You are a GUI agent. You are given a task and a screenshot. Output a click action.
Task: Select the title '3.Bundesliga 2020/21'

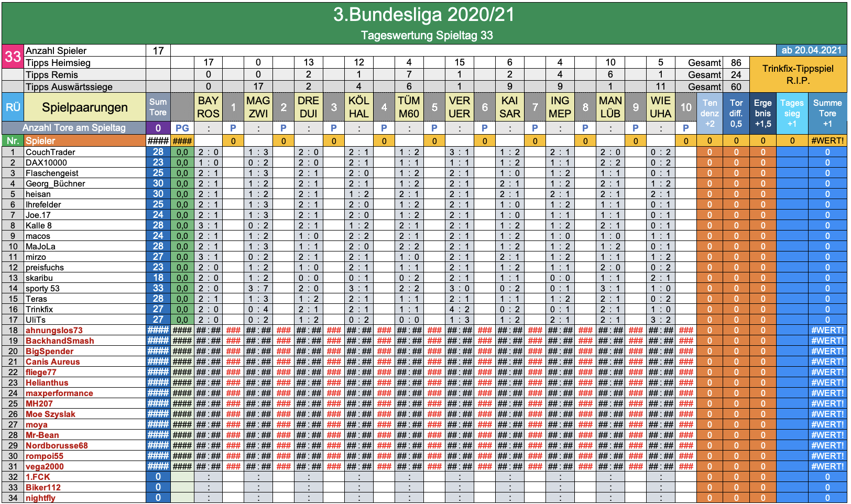coord(424,15)
